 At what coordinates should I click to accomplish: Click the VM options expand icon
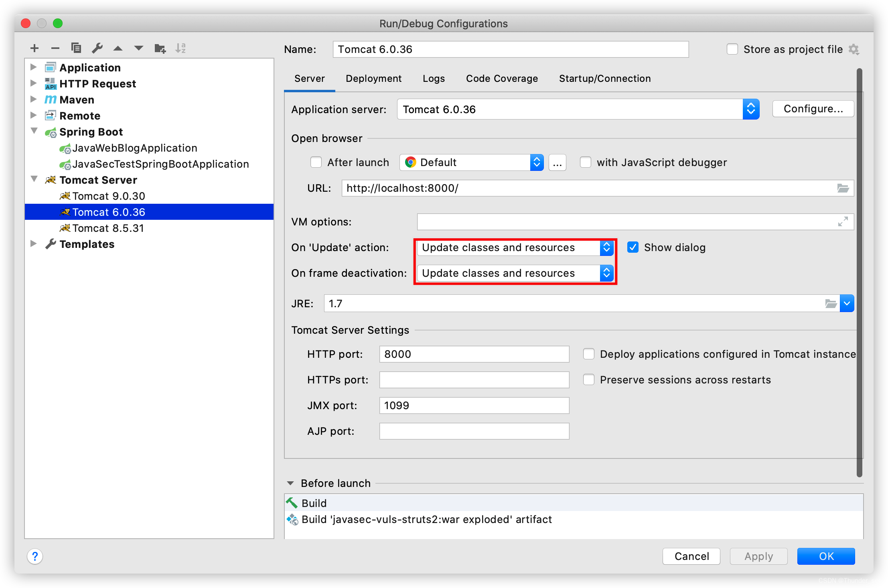[x=843, y=221]
